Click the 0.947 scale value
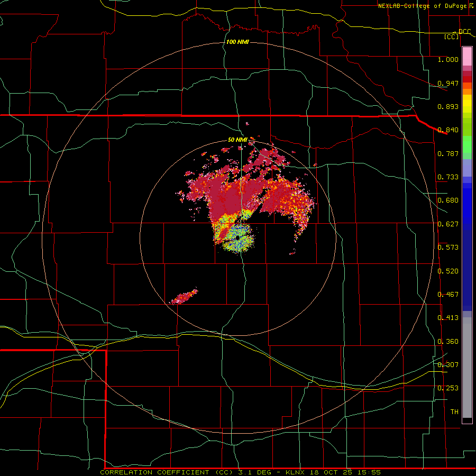476x476 pixels. (448, 83)
